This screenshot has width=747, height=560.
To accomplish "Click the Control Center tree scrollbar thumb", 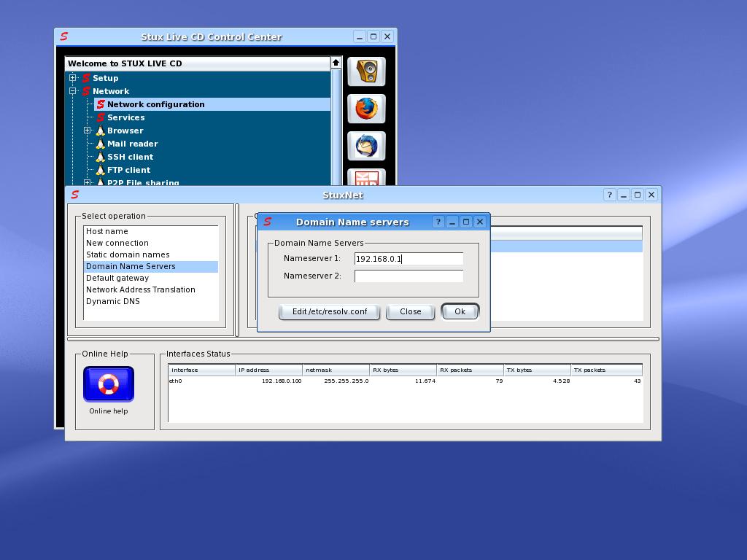I will click(x=336, y=127).
